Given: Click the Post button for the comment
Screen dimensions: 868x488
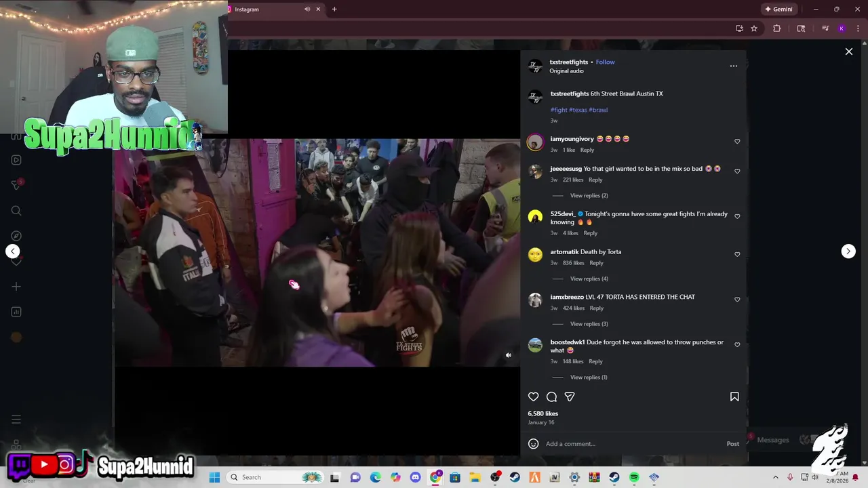Looking at the screenshot, I should [x=733, y=444].
